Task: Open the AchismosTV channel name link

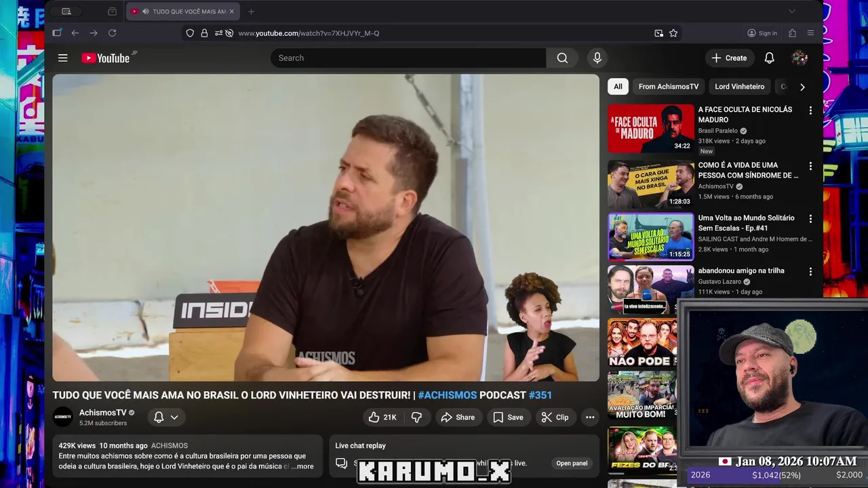Action: pos(102,413)
